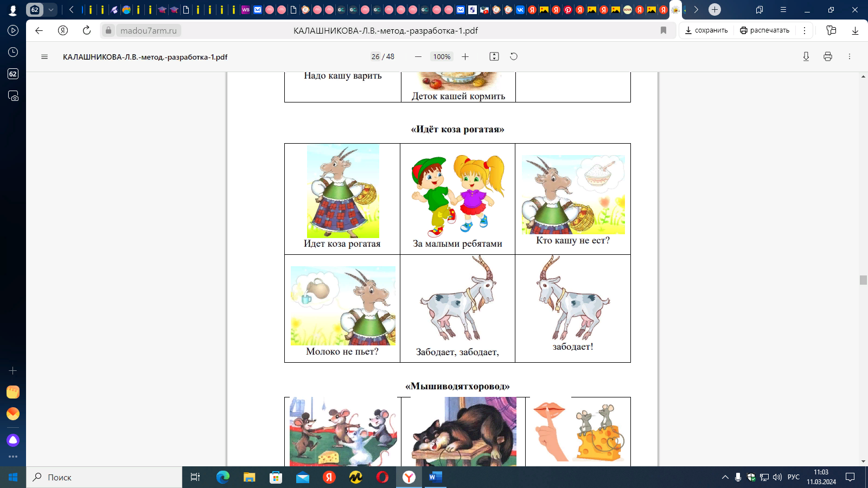Click the fit-to-page icon
Viewport: 868px width, 488px height.
click(494, 57)
